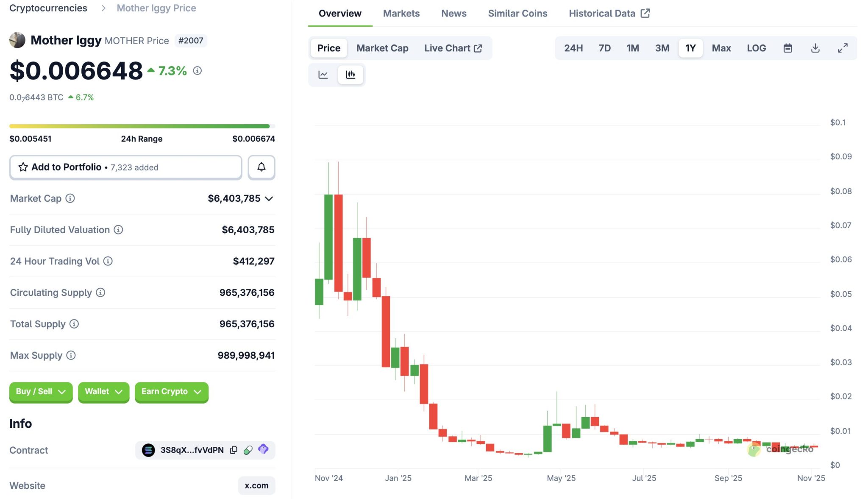The image size is (868, 499).
Task: Click the Market Cap info icon
Action: 70,198
